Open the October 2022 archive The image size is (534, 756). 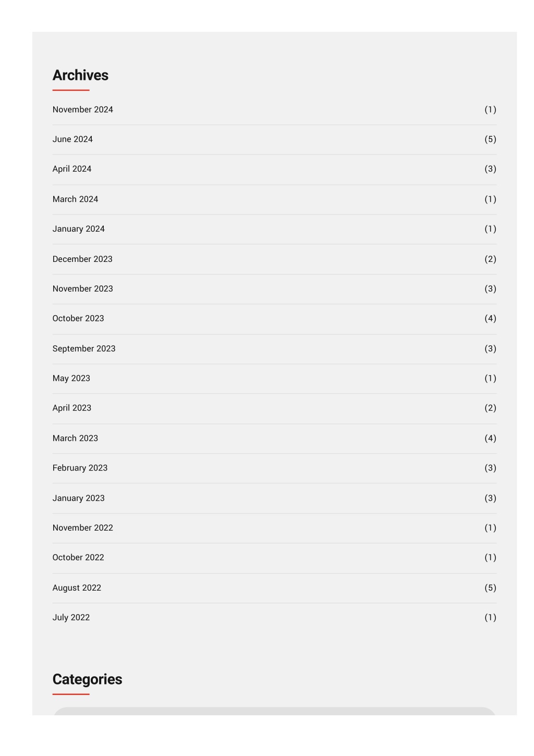78,558
